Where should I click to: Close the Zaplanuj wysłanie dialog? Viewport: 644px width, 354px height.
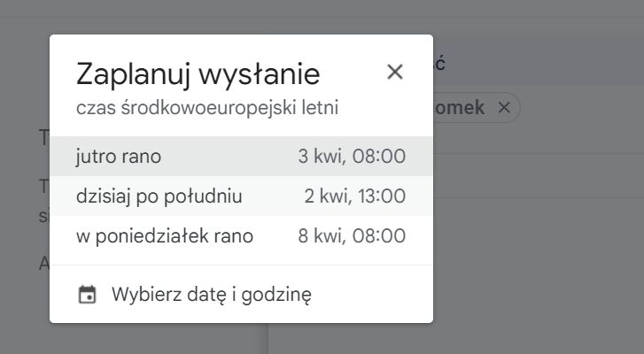coord(395,73)
